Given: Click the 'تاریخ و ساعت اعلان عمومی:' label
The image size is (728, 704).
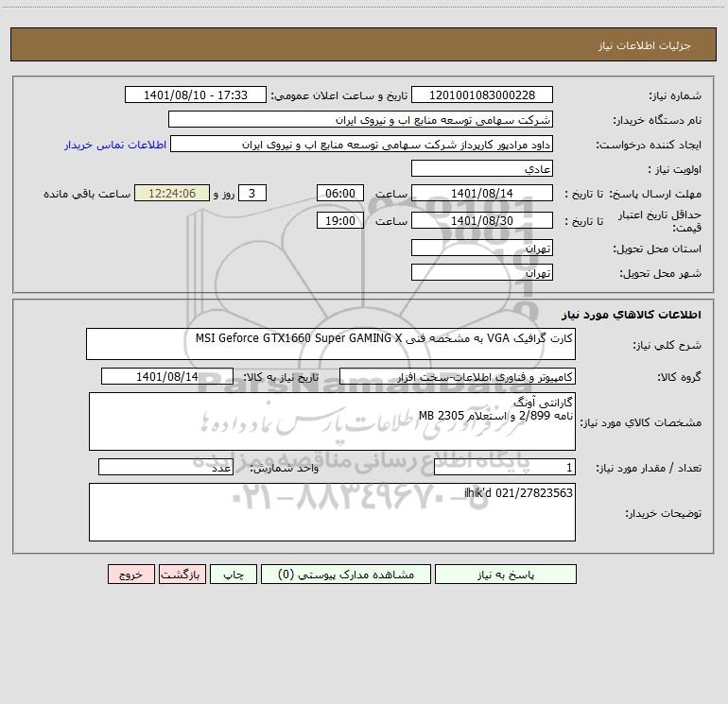Looking at the screenshot, I should (339, 95).
